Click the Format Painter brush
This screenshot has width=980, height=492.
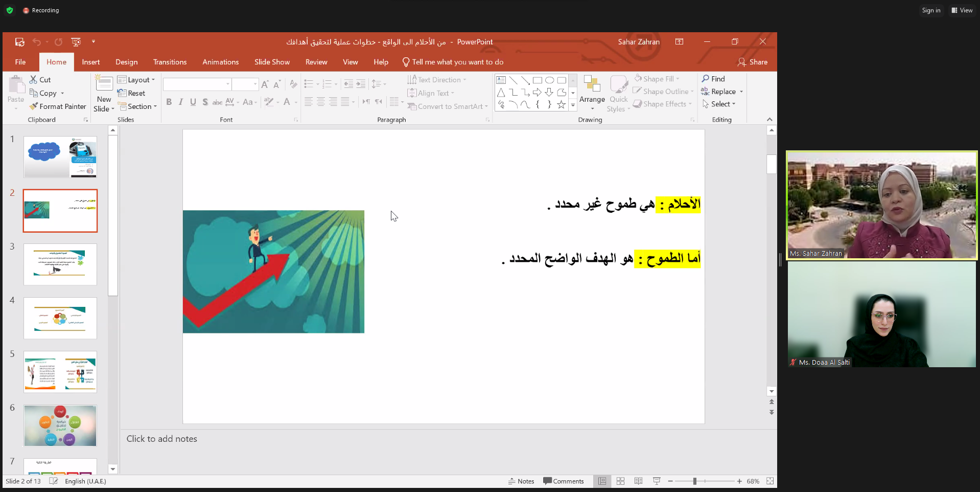58,106
